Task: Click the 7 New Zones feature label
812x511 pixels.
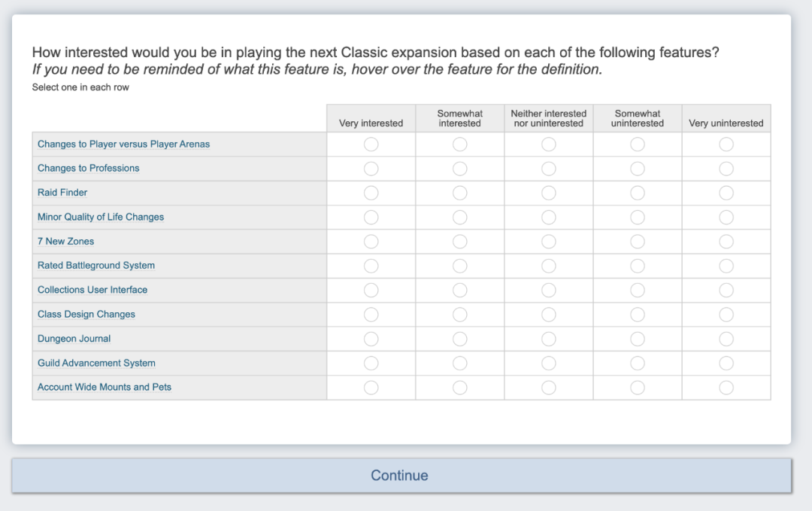Action: [x=65, y=242]
